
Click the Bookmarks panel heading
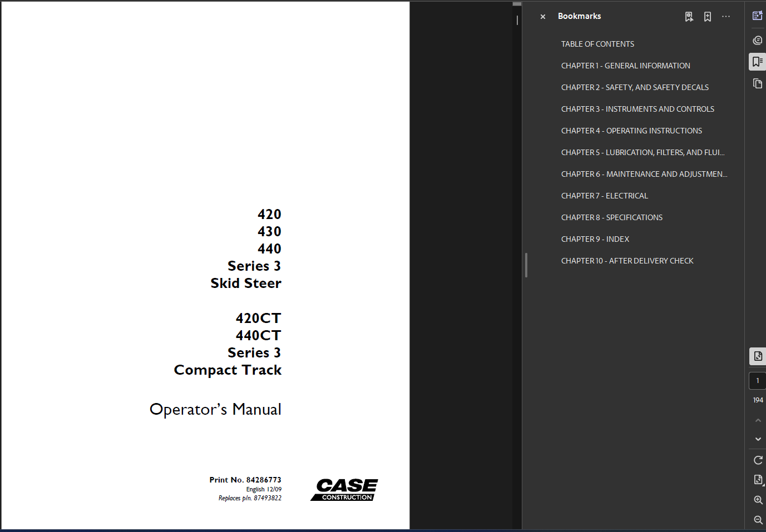579,16
